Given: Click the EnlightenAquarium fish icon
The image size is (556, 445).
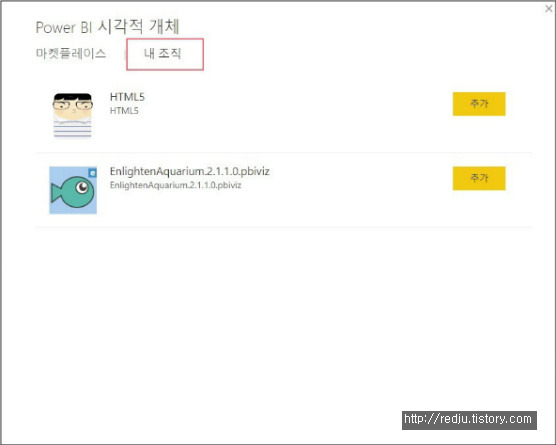Looking at the screenshot, I should 73,190.
